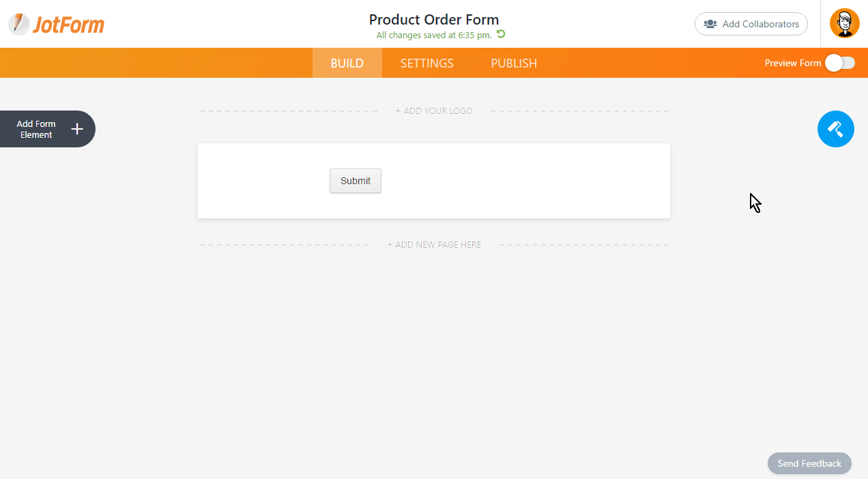868x479 pixels.
Task: Click the Preview Form label
Action: point(793,63)
